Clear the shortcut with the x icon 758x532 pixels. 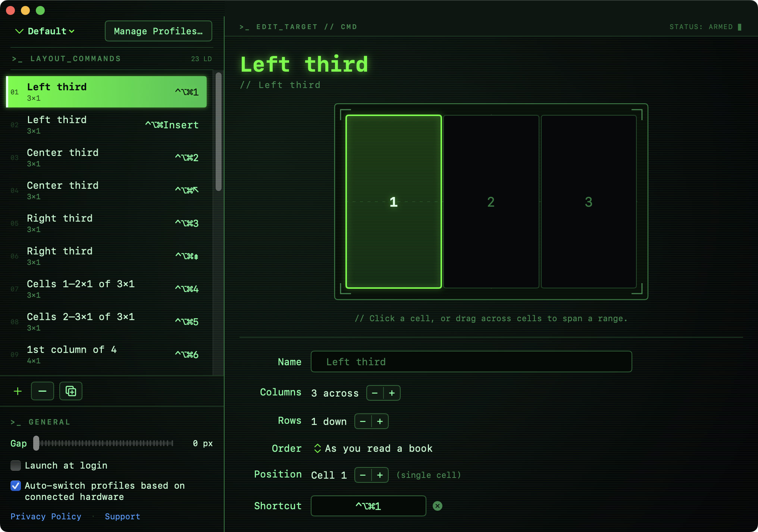[x=437, y=506]
